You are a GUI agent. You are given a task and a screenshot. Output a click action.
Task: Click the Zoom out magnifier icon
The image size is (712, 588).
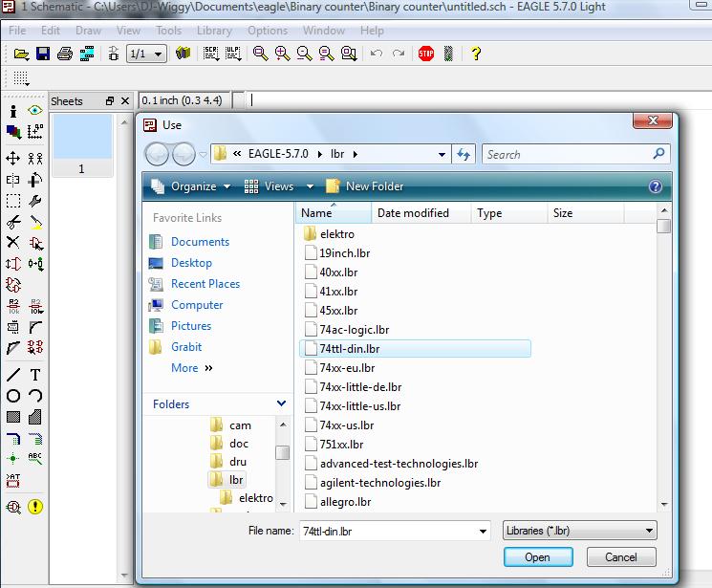point(304,54)
